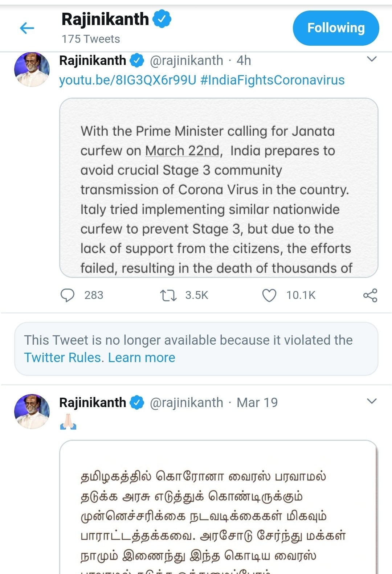Image resolution: width=392 pixels, height=574 pixels.
Task: Share the coronavirus tweet via the share icon
Action: [370, 295]
